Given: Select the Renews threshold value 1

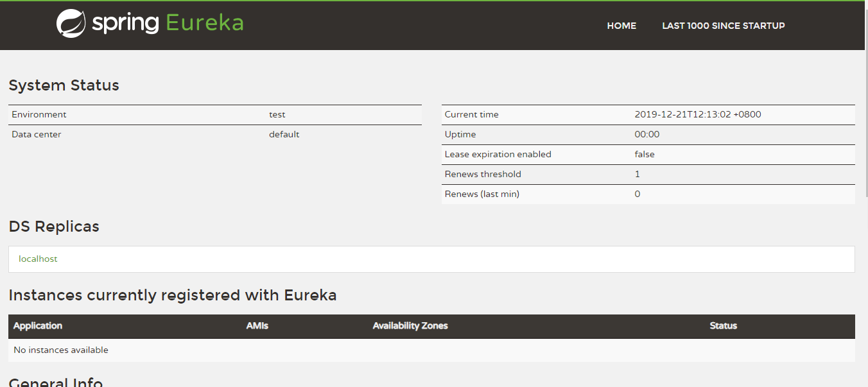Looking at the screenshot, I should (x=637, y=174).
